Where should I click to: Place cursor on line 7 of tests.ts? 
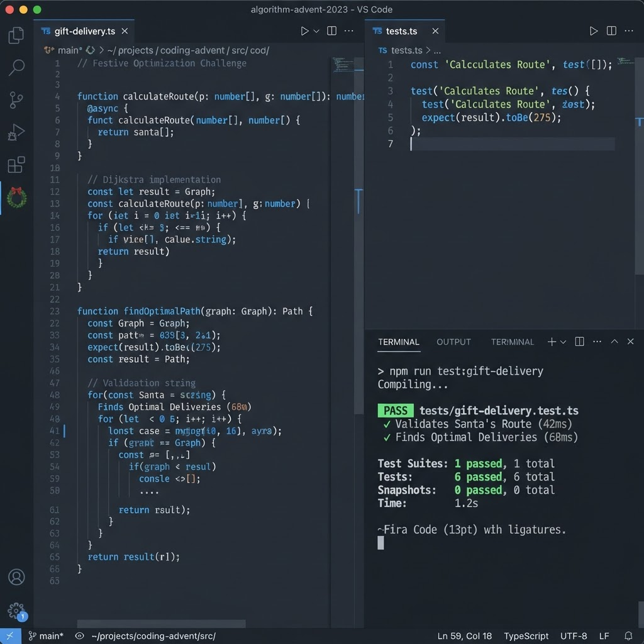click(513, 144)
